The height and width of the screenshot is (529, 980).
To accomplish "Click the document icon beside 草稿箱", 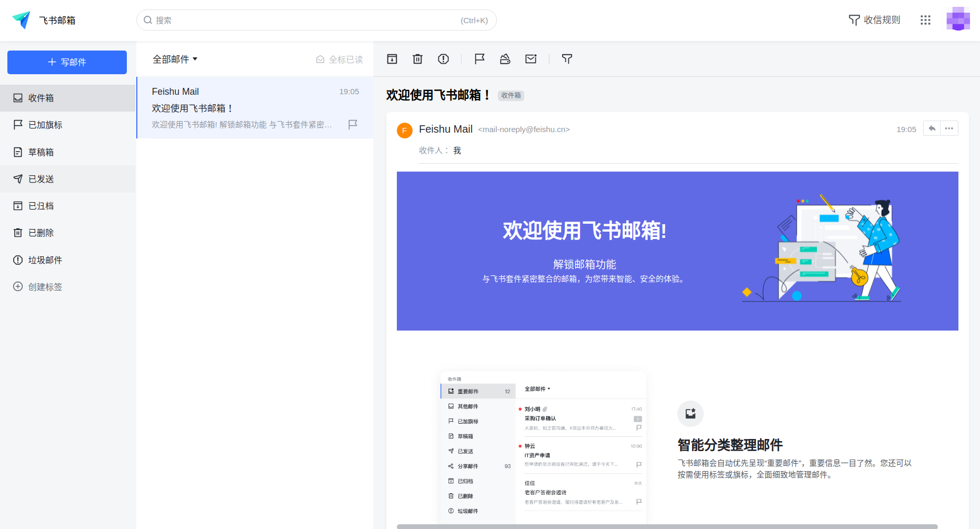I will (x=18, y=152).
